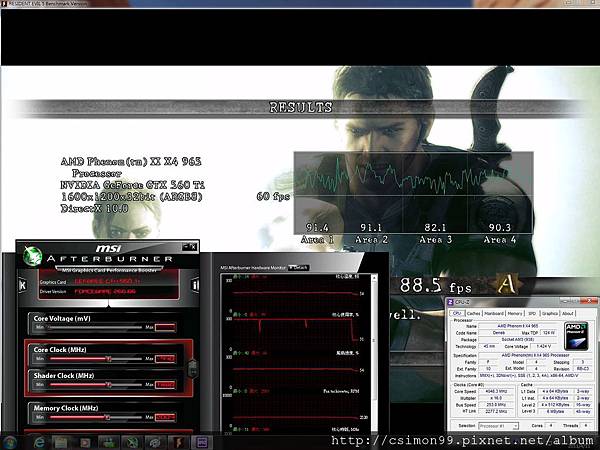This screenshot has width=600, height=450.
Task: Open Windows Media Player from the taskbar
Action: pos(85,443)
